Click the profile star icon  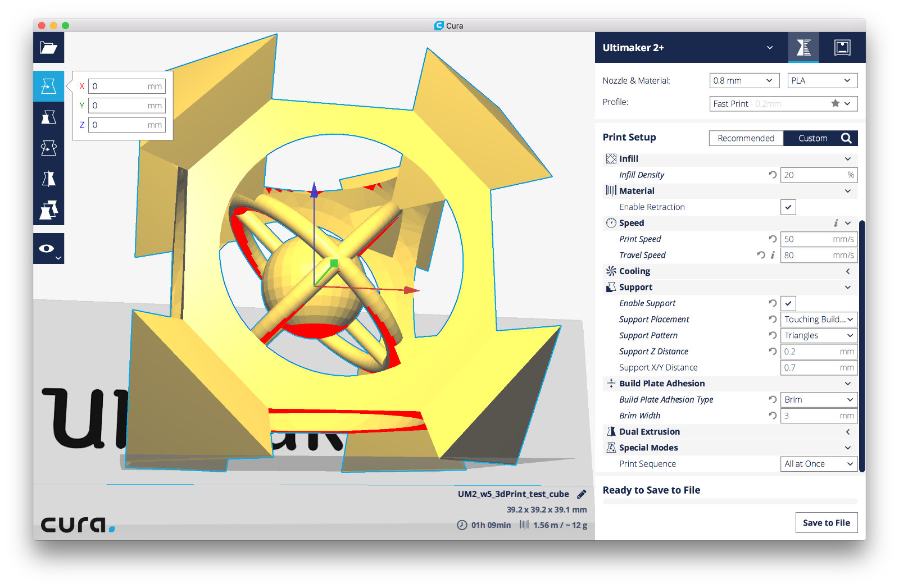coord(835,103)
